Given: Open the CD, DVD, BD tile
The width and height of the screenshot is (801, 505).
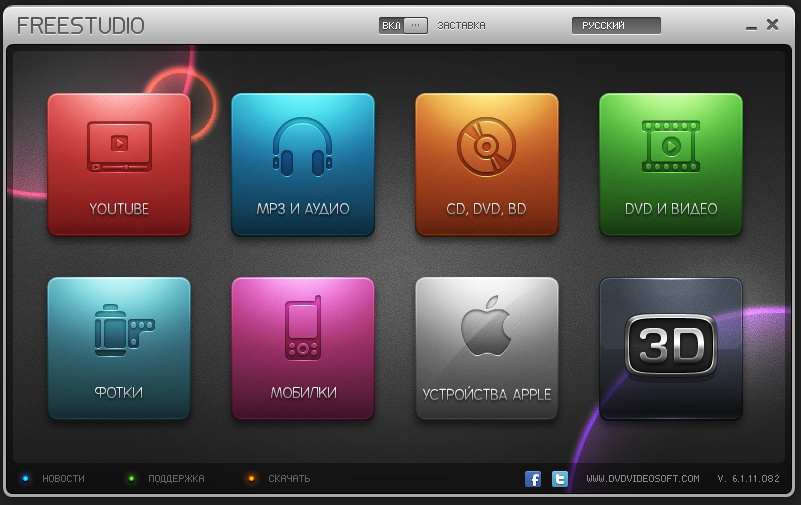Looking at the screenshot, I should (487, 164).
